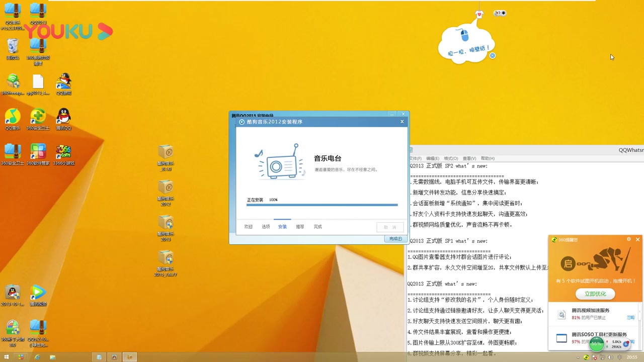
Task: Open the clock showing 20:55
Action: click(x=632, y=357)
